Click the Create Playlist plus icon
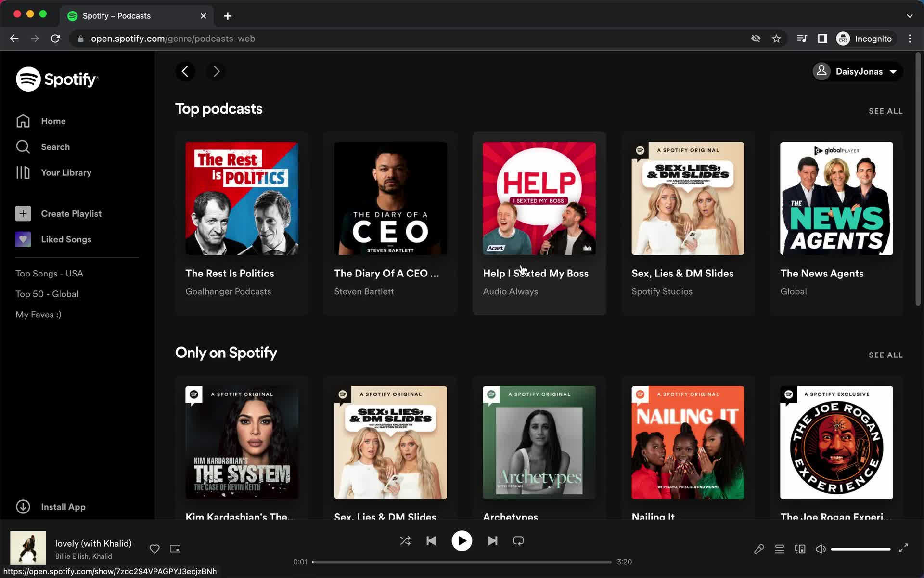Screen dimensions: 924x578 click(x=23, y=213)
